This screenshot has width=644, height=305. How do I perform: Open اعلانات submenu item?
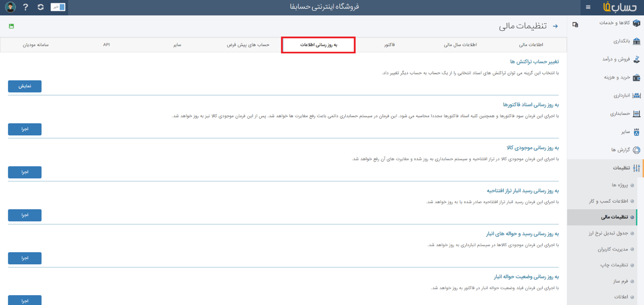click(x=622, y=297)
